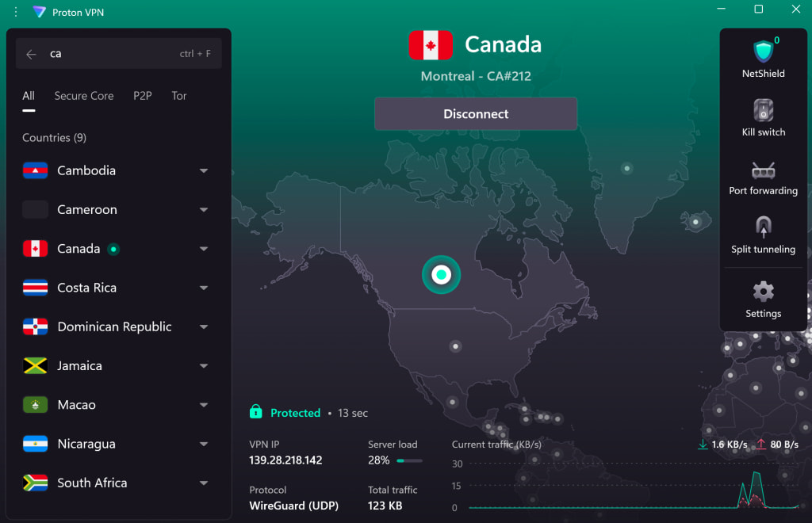Open the NetShield shield icon
The image size is (812, 523).
coord(763,52)
